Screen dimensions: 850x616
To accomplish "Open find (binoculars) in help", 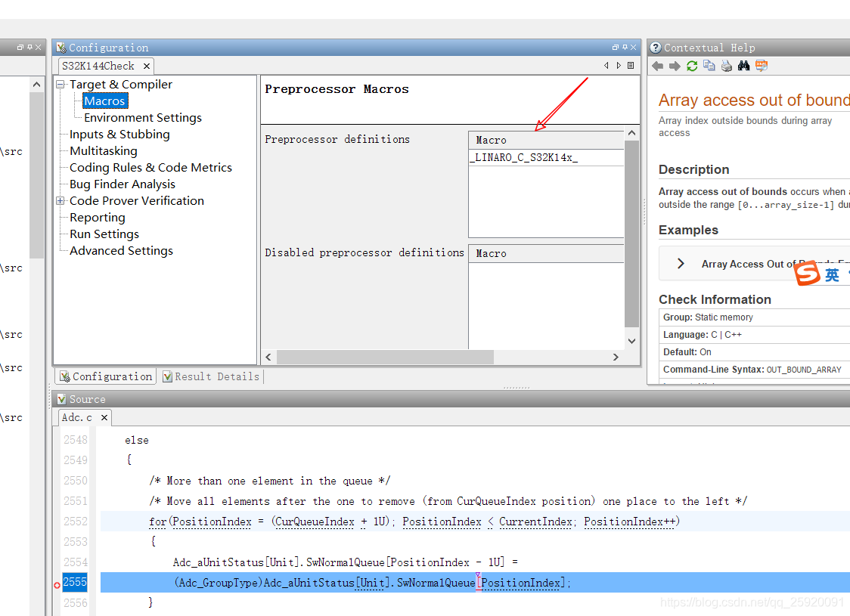I will (x=744, y=66).
